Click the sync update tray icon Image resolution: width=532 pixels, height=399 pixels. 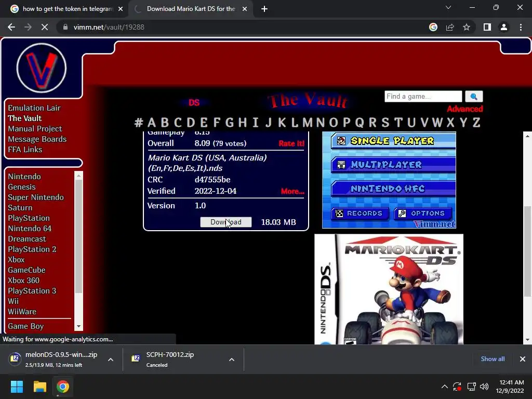[457, 387]
